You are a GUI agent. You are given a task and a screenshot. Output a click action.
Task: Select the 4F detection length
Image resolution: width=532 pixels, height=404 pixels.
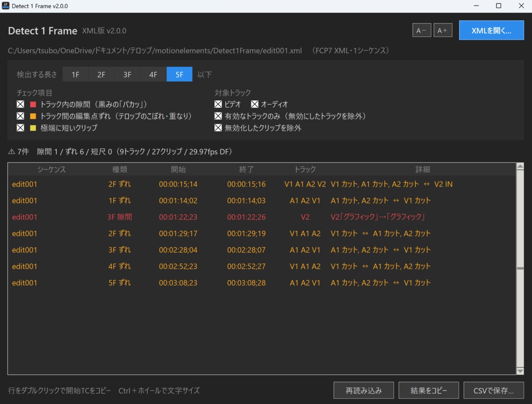(153, 74)
